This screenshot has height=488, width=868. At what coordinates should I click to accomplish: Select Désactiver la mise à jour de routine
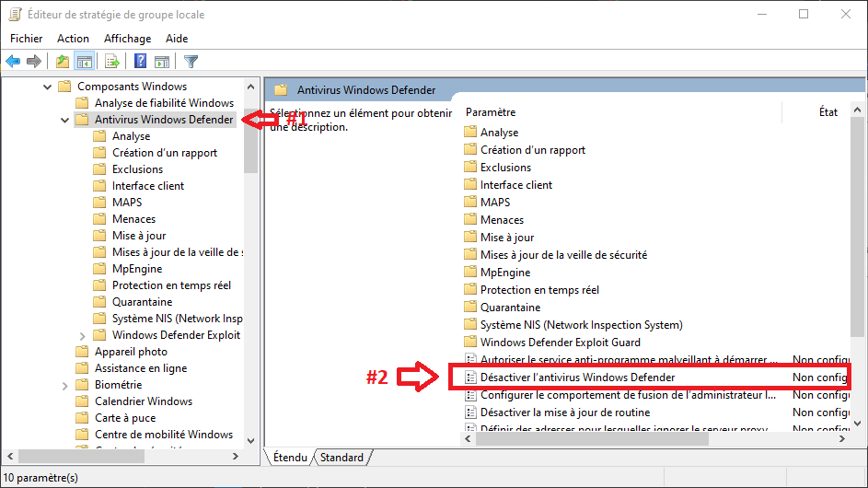pos(564,412)
